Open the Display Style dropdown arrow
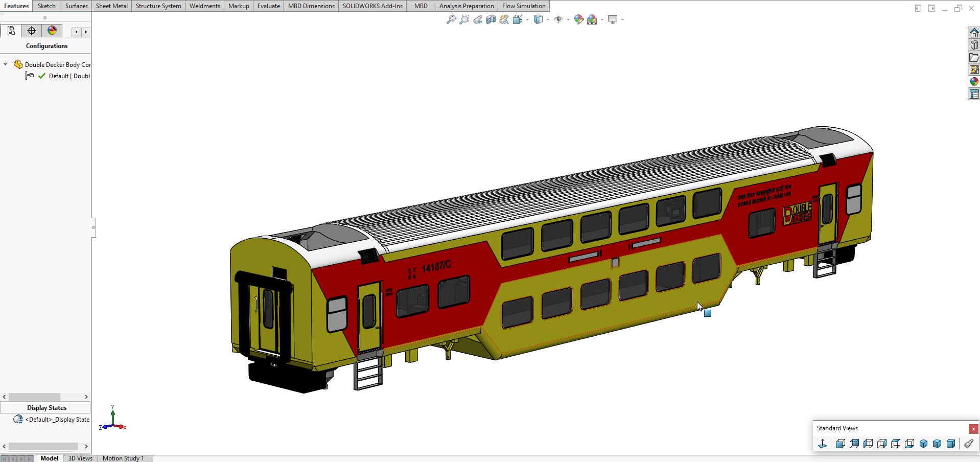980x462 pixels. [x=548, y=20]
